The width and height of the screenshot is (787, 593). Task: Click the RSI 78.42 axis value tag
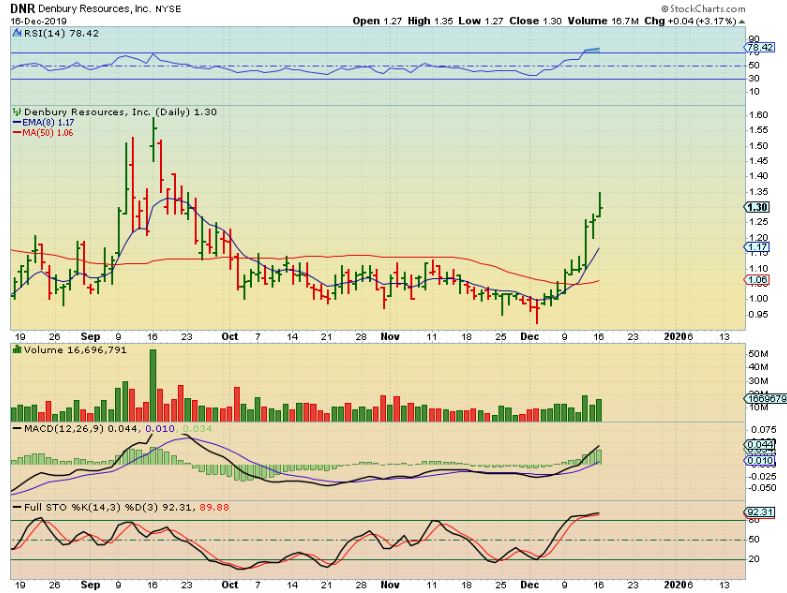click(x=760, y=48)
